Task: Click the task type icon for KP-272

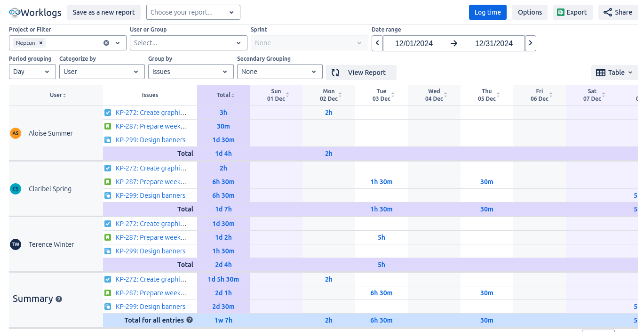Action: tap(107, 113)
